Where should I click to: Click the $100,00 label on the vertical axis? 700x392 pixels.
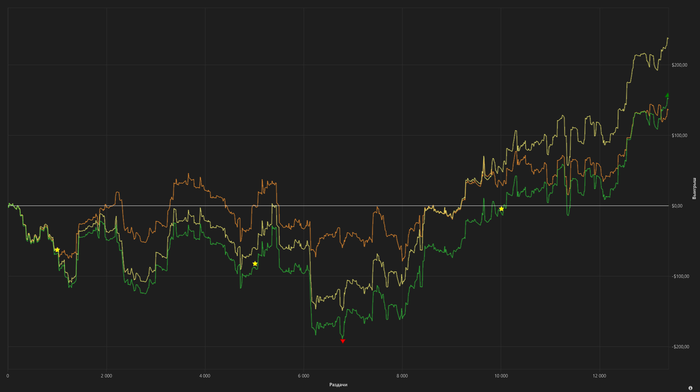coord(679,136)
